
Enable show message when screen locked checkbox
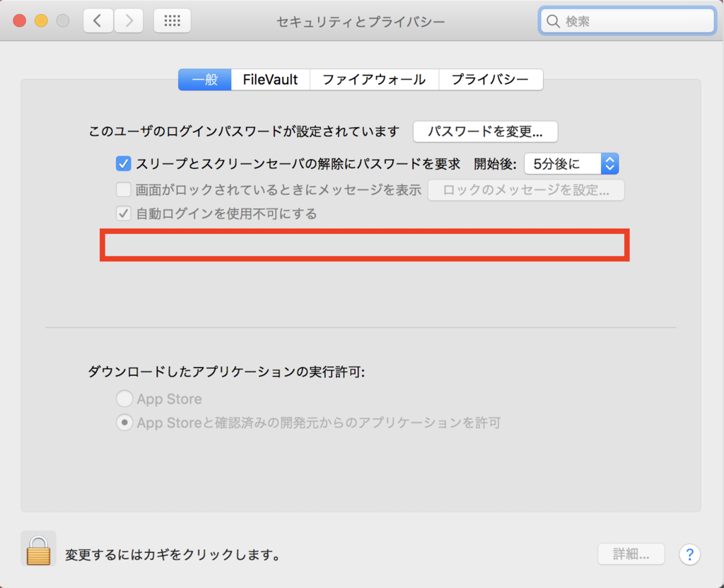123,189
